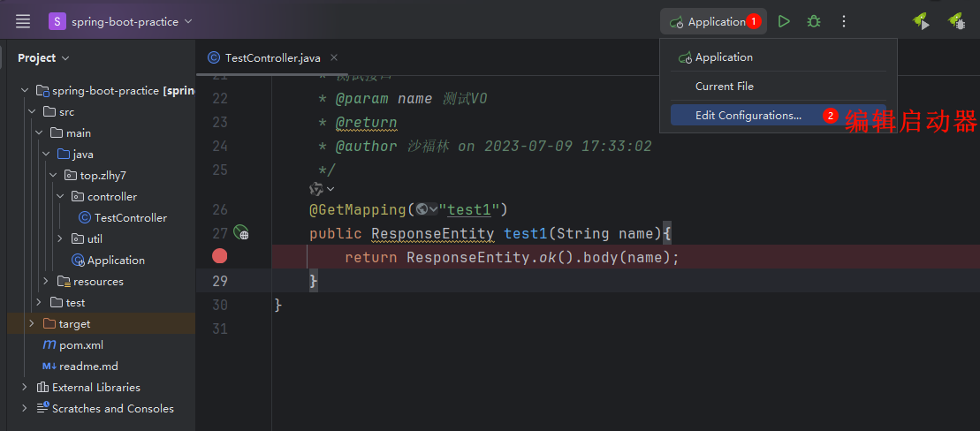980x431 pixels.
Task: Open pom.xml in the project tree
Action: 80,345
